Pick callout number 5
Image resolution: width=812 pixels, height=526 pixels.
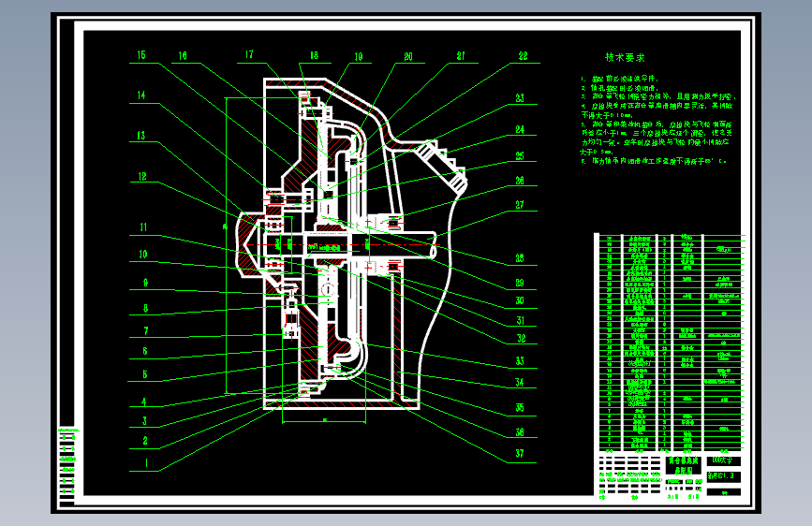click(145, 374)
